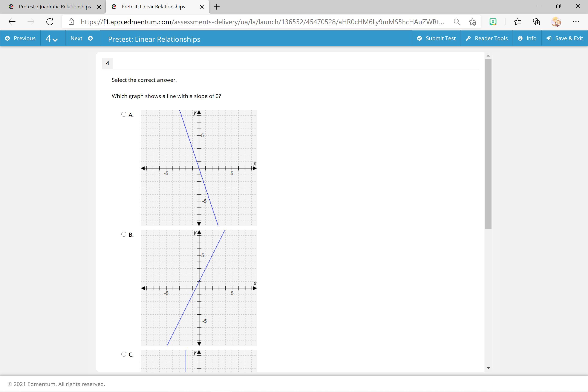The height and width of the screenshot is (392, 588).
Task: Open the Reader Tools menu
Action: (x=487, y=38)
